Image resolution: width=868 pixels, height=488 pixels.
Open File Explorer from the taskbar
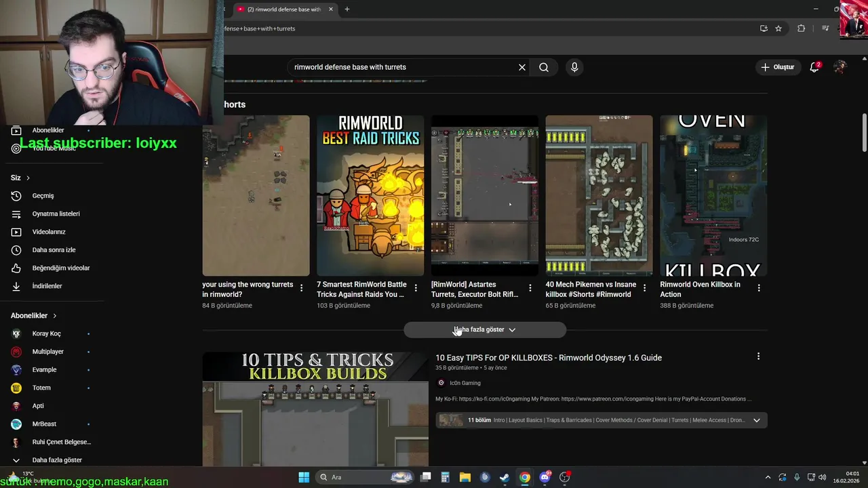coord(465,477)
